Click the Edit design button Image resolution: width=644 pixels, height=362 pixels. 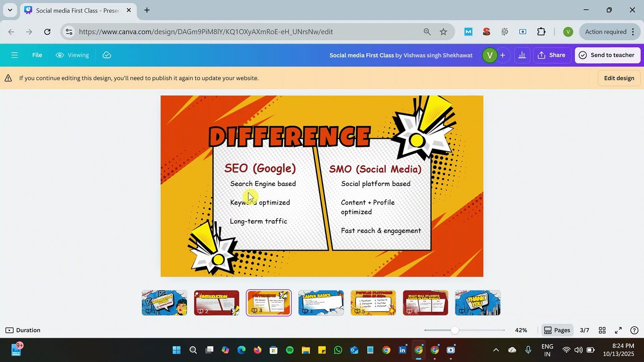point(619,78)
